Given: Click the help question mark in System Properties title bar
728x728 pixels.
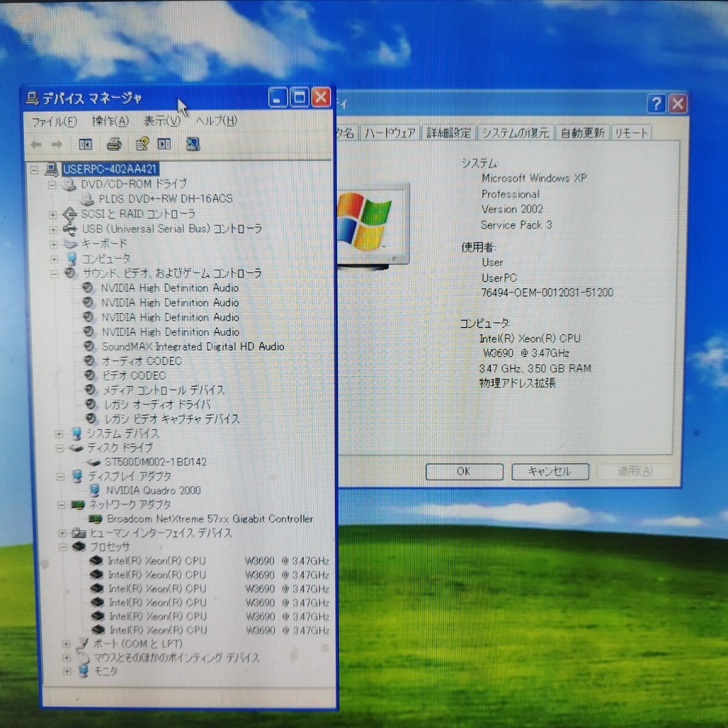Looking at the screenshot, I should coord(656,104).
